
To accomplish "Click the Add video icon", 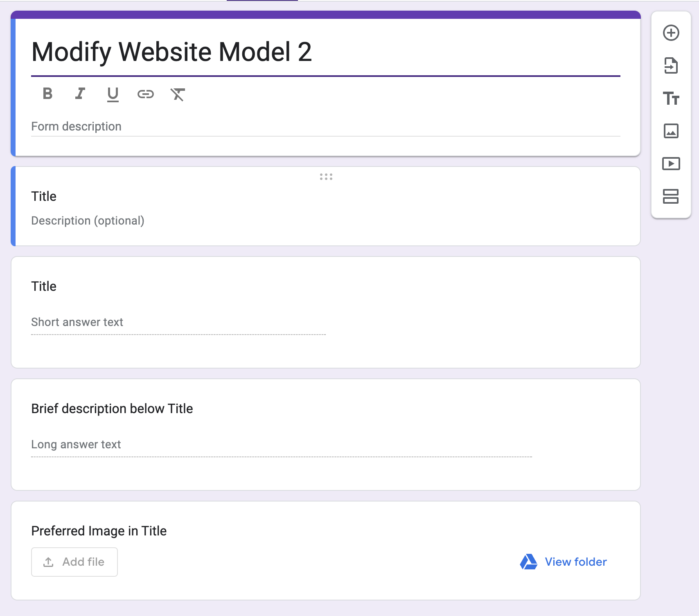I will point(671,164).
